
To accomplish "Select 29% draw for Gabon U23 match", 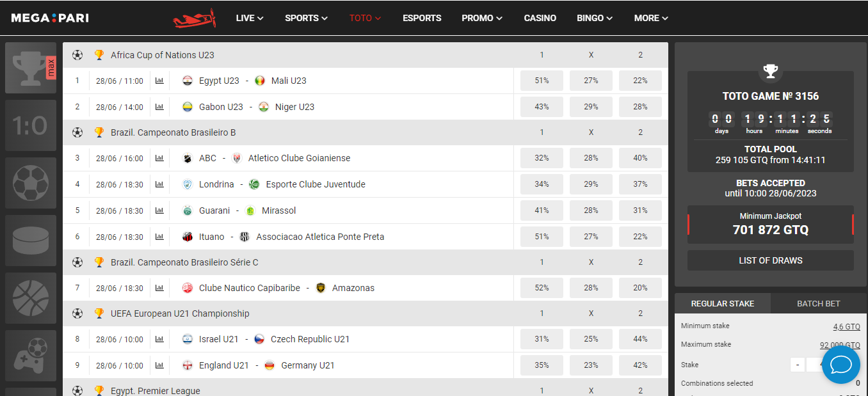I will 591,107.
